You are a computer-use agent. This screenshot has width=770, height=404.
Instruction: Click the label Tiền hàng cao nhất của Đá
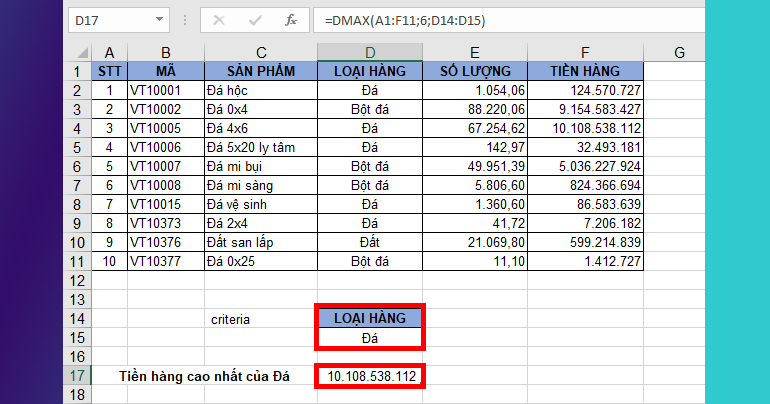[x=204, y=376]
